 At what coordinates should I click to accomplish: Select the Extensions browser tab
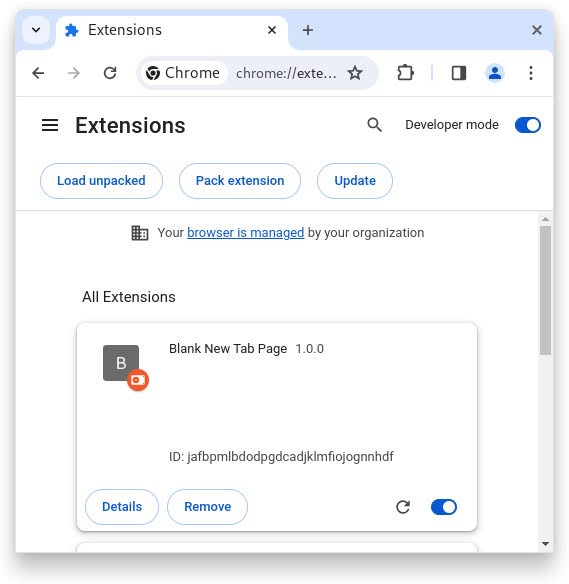coord(171,30)
